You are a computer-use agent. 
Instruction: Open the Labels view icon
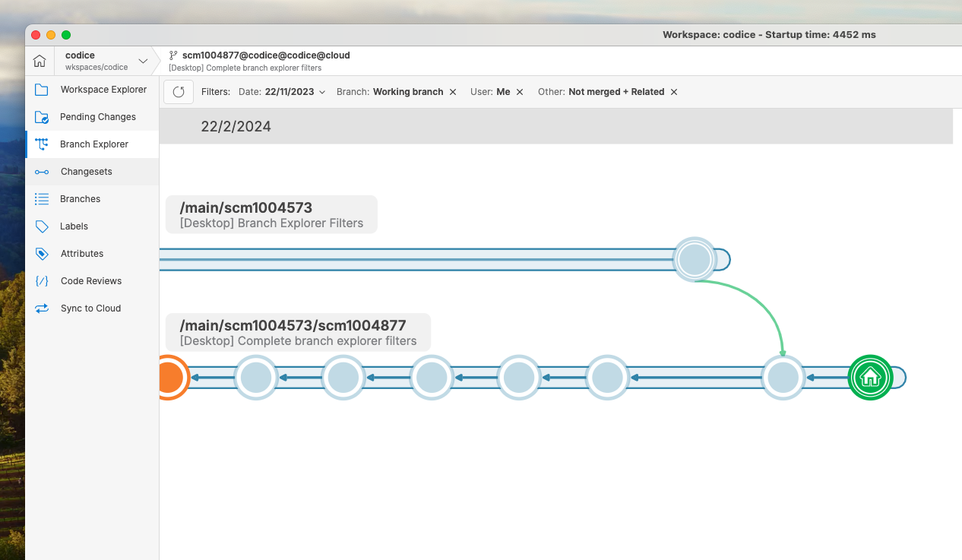pos(44,226)
